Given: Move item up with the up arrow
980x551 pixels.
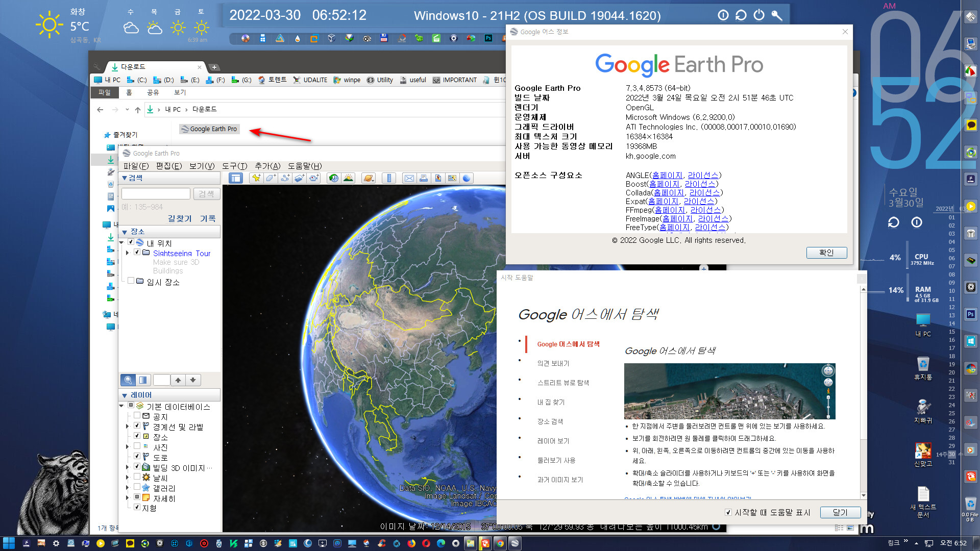Looking at the screenshot, I should (178, 380).
